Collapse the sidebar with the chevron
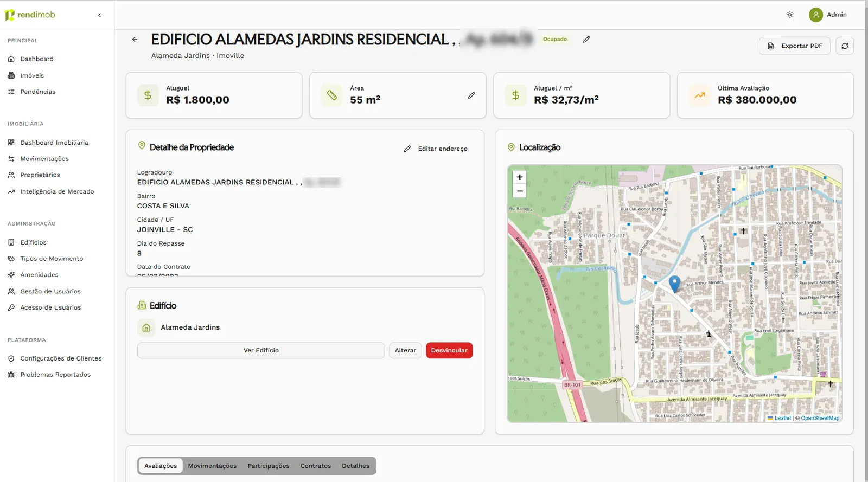The image size is (868, 482). point(100,15)
